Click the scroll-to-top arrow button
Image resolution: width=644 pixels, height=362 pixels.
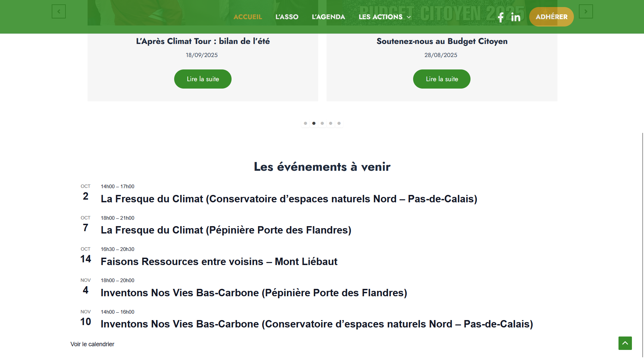point(625,343)
